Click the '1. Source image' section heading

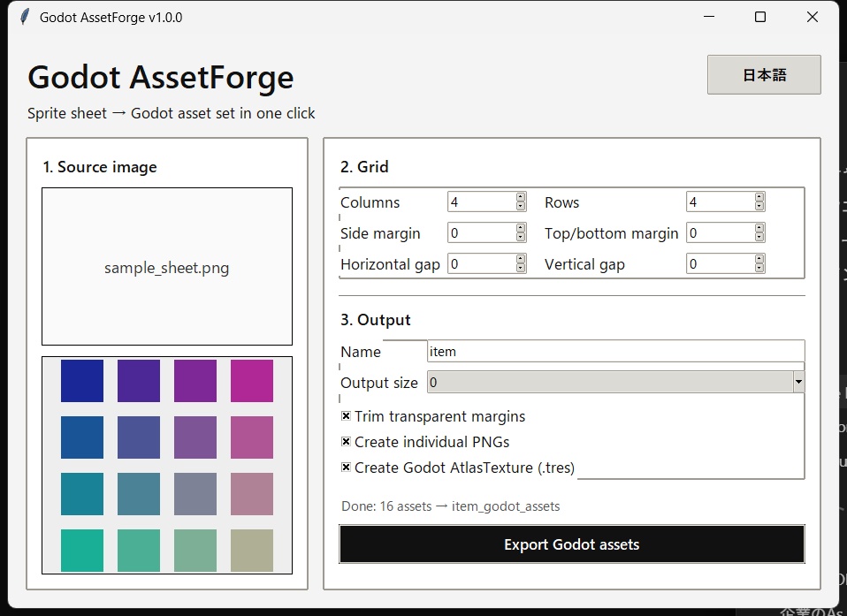pyautogui.click(x=100, y=167)
